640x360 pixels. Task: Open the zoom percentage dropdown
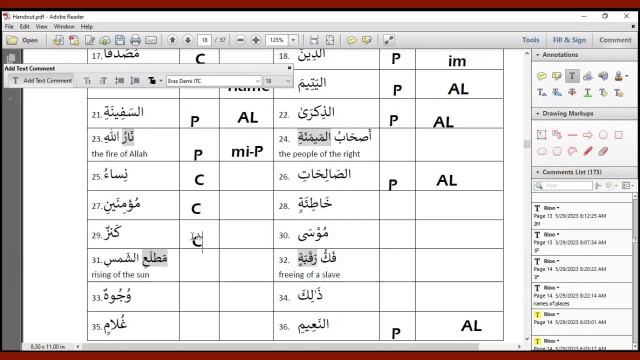pos(293,40)
